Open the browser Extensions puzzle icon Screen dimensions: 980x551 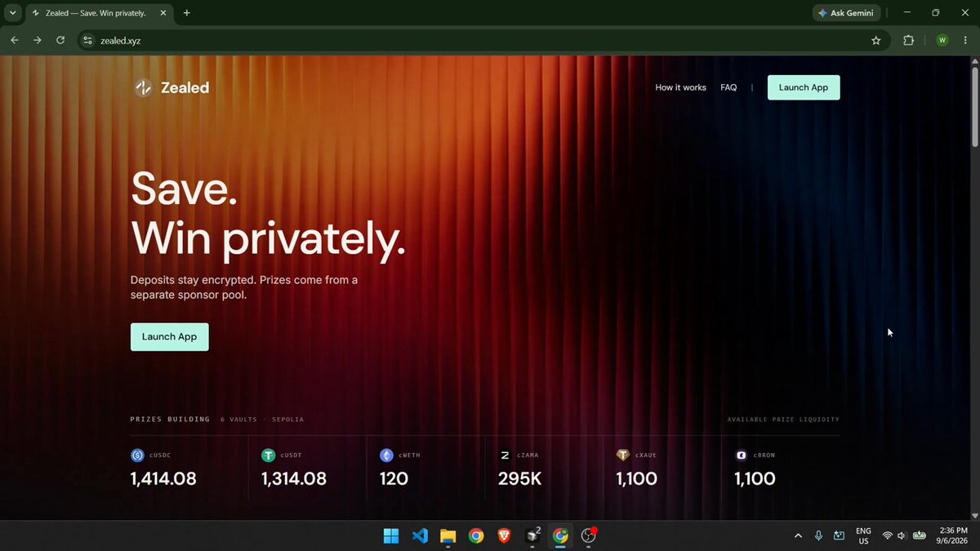[x=909, y=40]
